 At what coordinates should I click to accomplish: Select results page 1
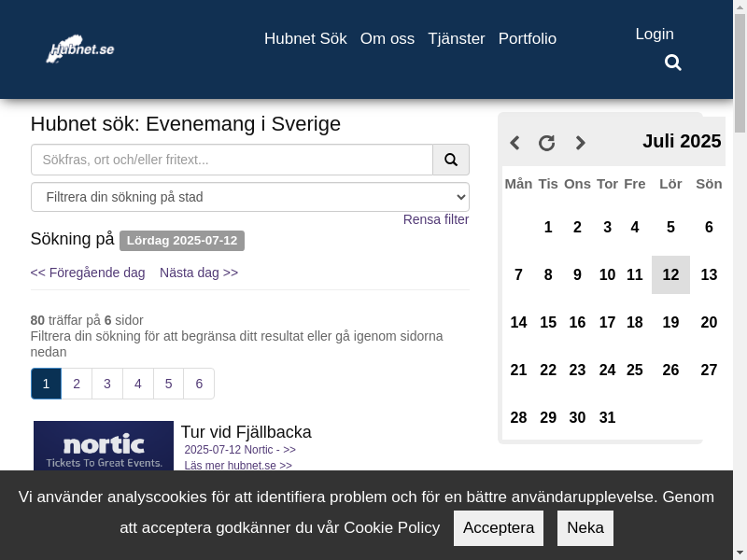coord(46,384)
